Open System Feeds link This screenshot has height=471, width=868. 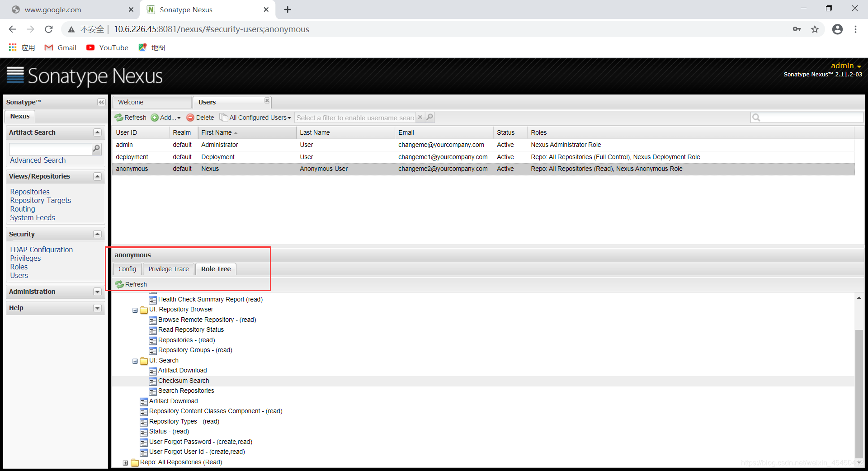[x=33, y=217]
